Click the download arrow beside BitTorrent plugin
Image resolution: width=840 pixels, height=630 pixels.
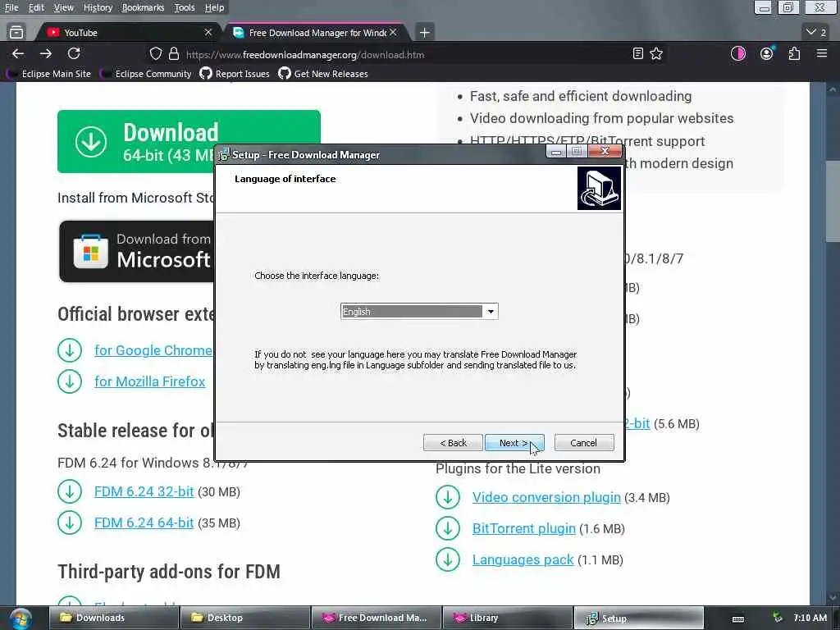(x=448, y=529)
